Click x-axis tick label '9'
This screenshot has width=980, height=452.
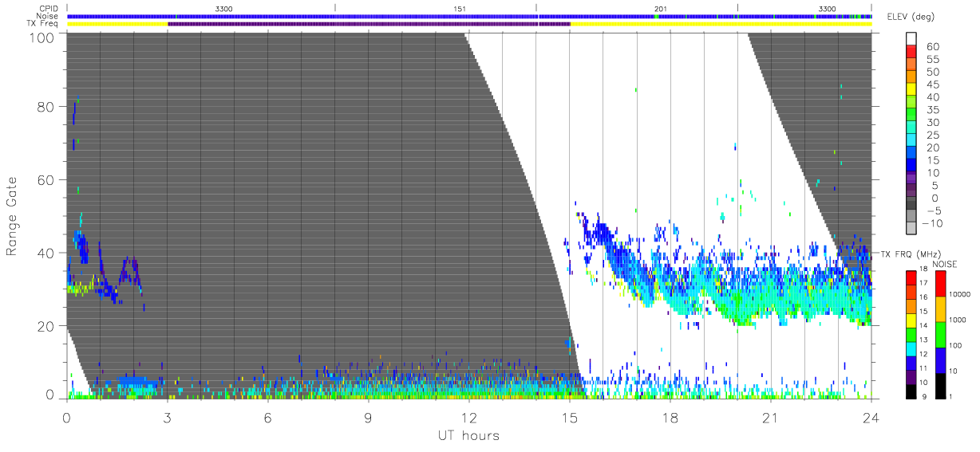[369, 418]
